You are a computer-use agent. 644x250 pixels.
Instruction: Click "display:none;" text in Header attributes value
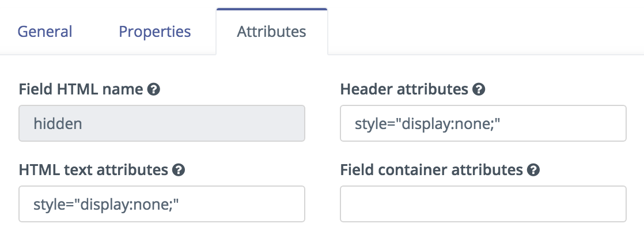pos(450,124)
